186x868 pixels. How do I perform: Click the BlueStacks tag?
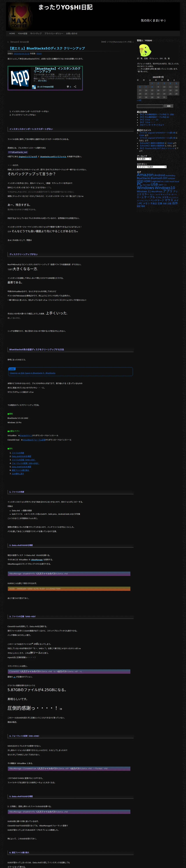pyautogui.click(x=143, y=178)
